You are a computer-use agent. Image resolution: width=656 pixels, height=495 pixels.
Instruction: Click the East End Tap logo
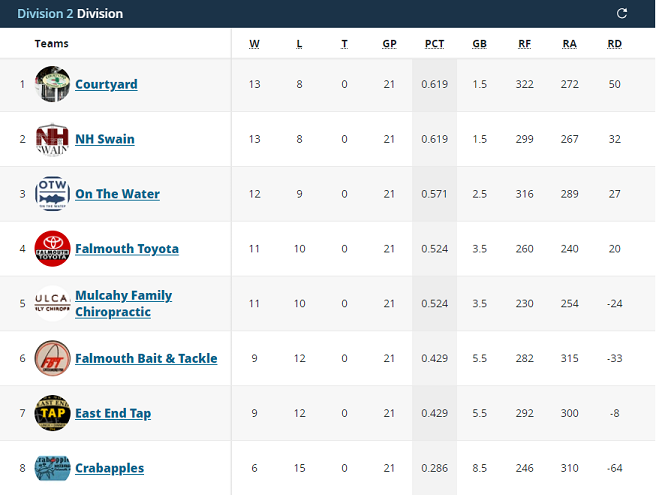coord(52,413)
